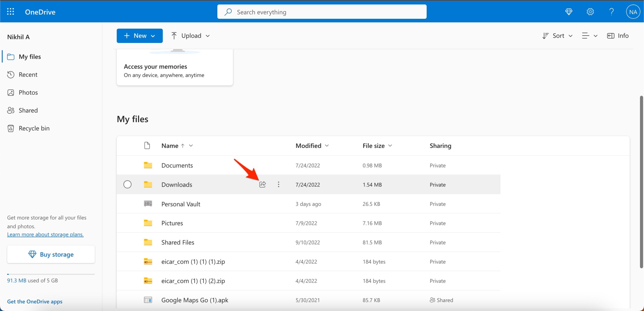Expand the view layout dropdown
The image size is (644, 311).
click(x=589, y=35)
